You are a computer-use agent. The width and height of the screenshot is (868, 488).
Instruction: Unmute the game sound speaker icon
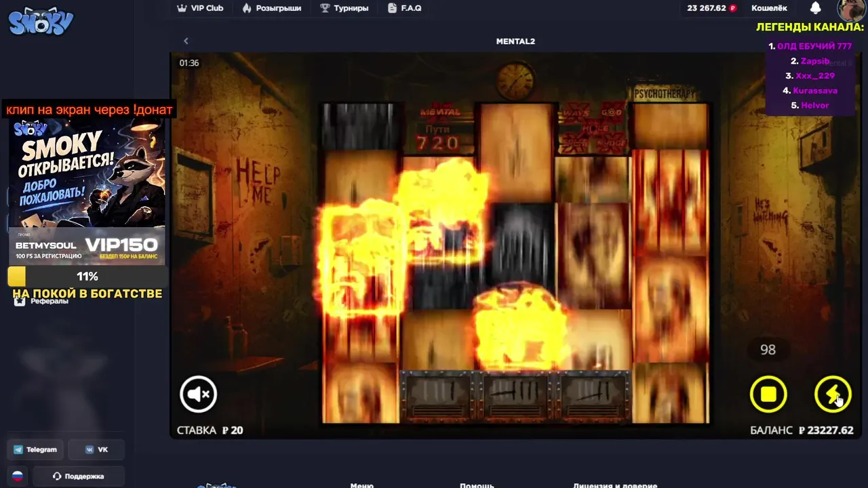pyautogui.click(x=198, y=394)
